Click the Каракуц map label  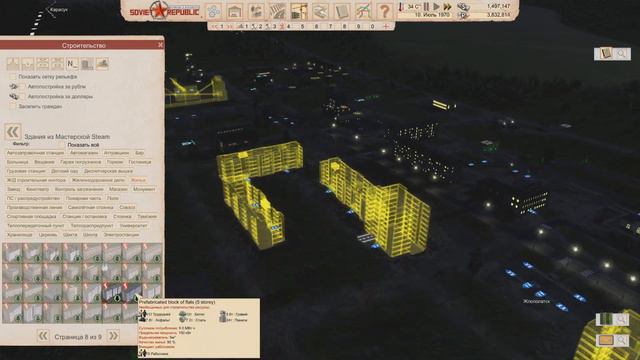pos(58,10)
